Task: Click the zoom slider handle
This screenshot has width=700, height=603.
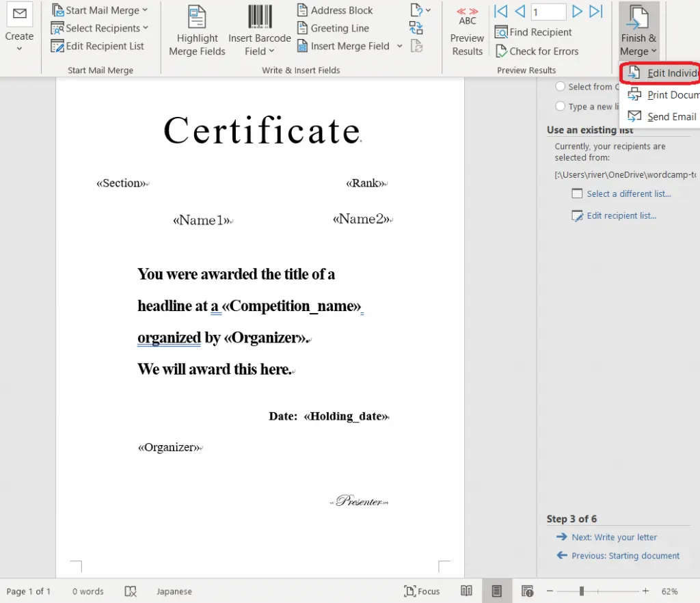Action: pyautogui.click(x=581, y=591)
